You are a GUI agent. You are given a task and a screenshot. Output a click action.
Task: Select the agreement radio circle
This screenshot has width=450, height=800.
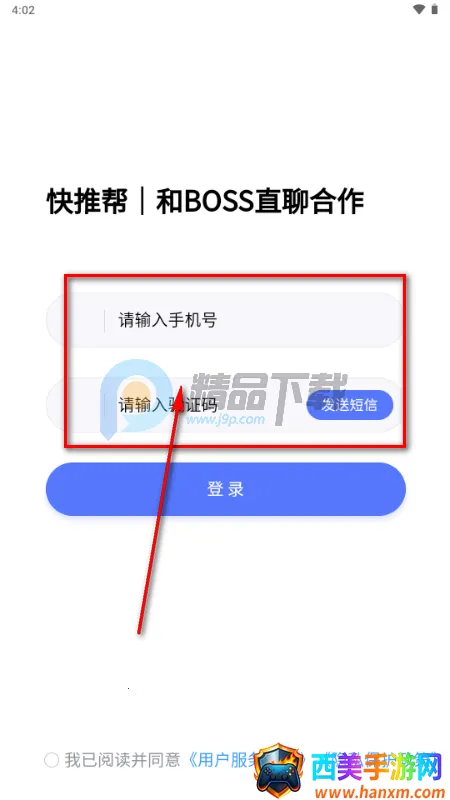click(52, 760)
